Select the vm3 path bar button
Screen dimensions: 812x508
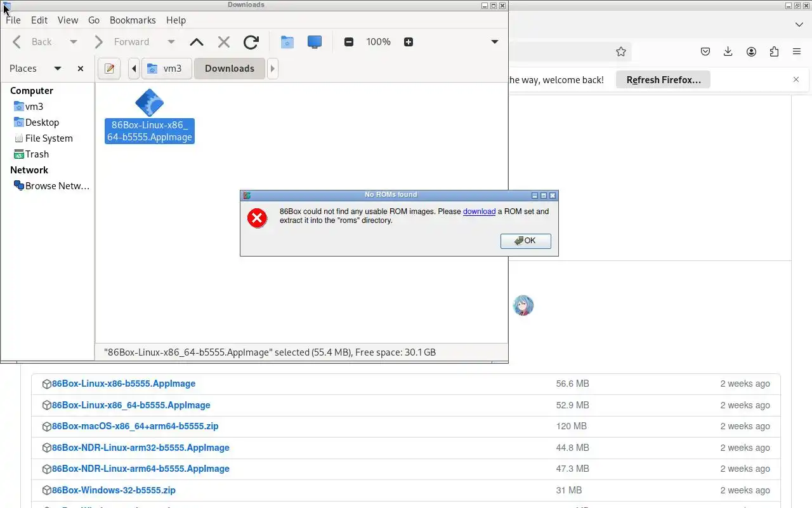(166, 69)
